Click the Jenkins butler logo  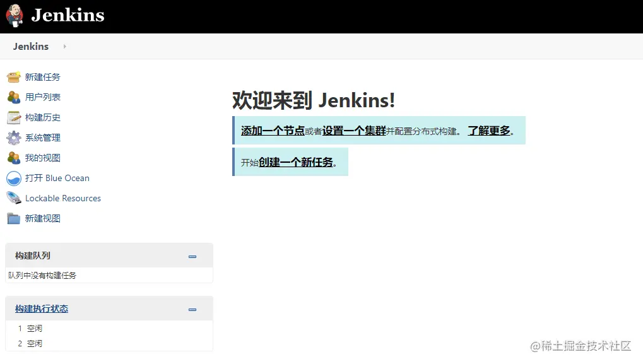pyautogui.click(x=14, y=16)
